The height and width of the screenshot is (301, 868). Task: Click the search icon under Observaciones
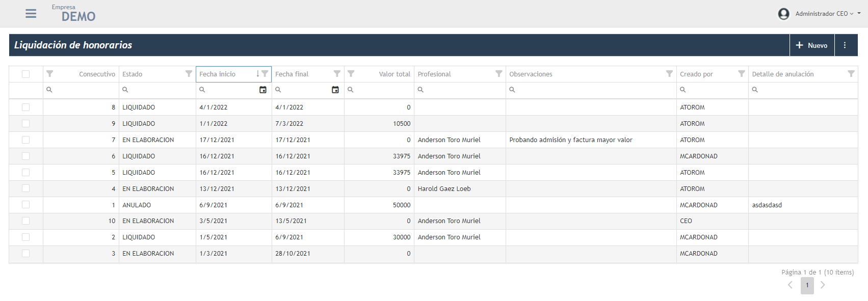tap(512, 90)
